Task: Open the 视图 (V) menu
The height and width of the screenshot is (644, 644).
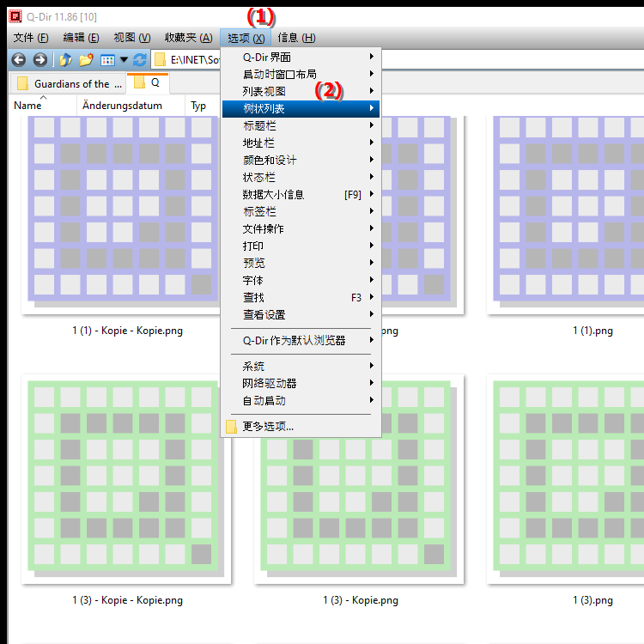Action: (x=132, y=38)
